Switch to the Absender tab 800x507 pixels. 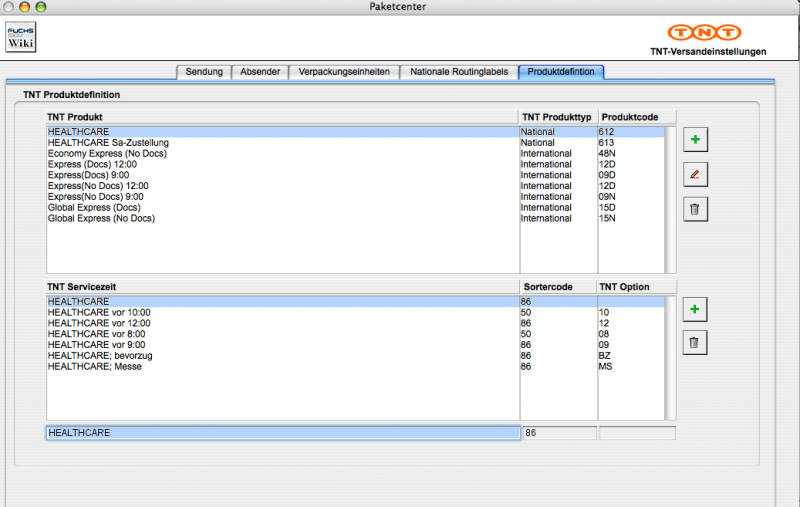tap(260, 72)
